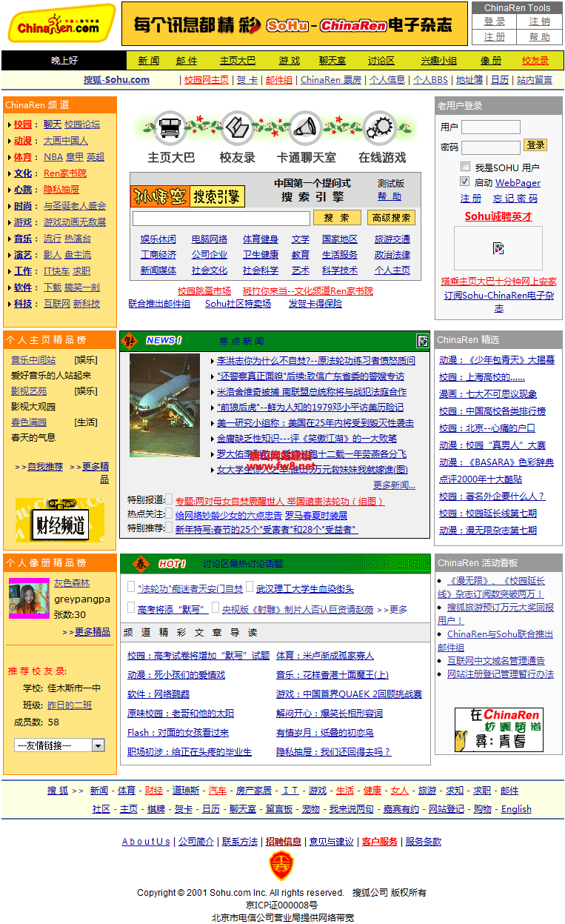Open greypangpa's photo thumbnail

tap(29, 598)
